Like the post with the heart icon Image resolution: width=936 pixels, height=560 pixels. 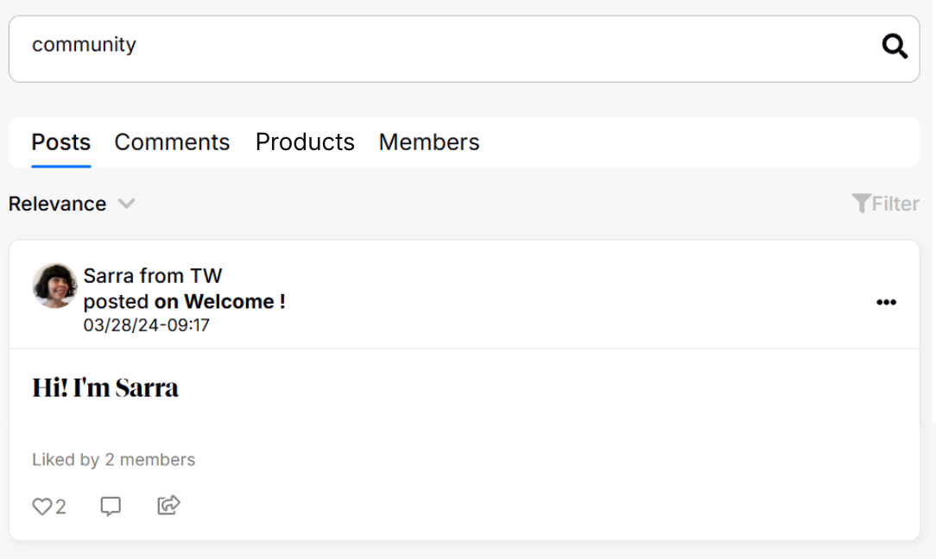point(42,507)
